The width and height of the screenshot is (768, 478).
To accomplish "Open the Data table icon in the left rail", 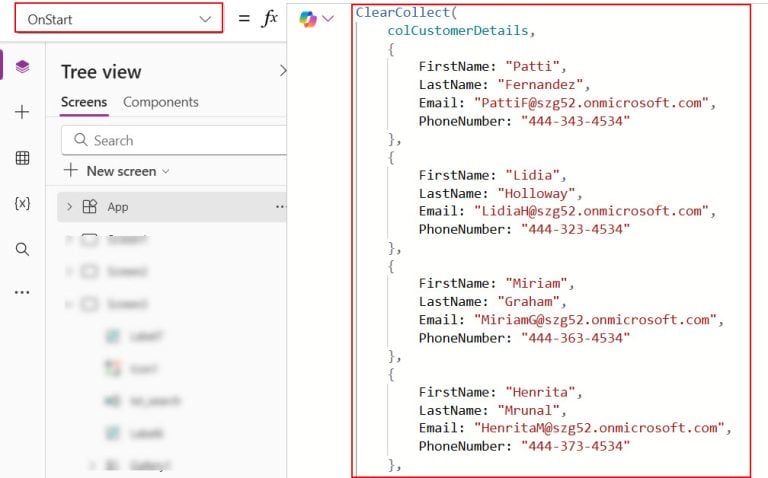I will click(22, 158).
